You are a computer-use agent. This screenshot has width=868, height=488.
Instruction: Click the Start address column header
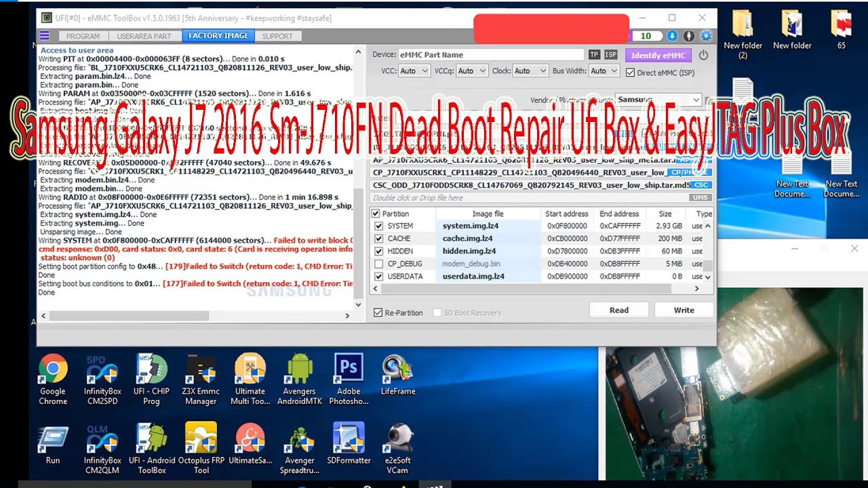pyautogui.click(x=566, y=213)
